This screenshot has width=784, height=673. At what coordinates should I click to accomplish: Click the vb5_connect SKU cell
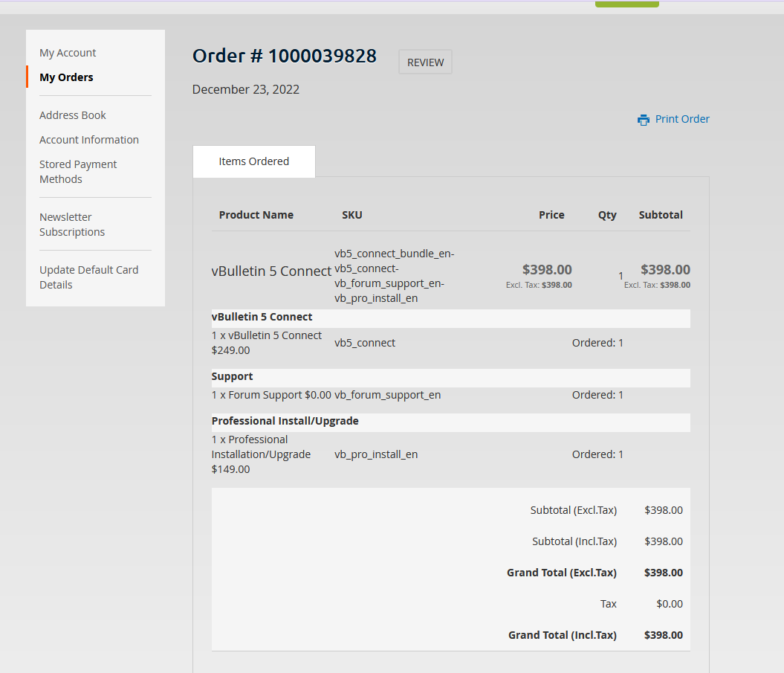(365, 343)
